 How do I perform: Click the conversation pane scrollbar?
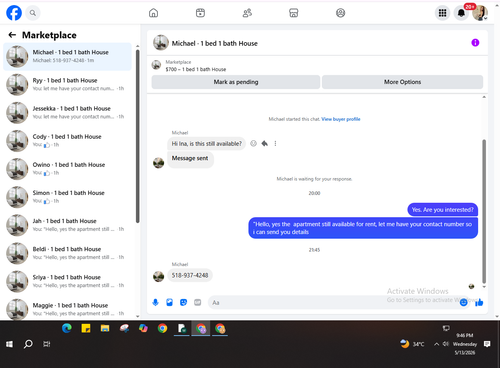click(484, 211)
